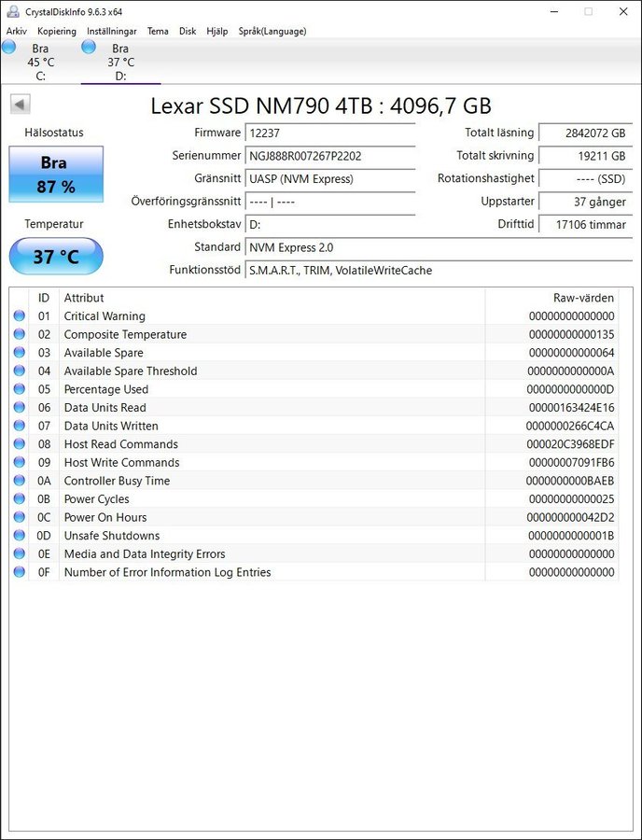
Task: Click the C: drive status orb
Action: tap(9, 48)
